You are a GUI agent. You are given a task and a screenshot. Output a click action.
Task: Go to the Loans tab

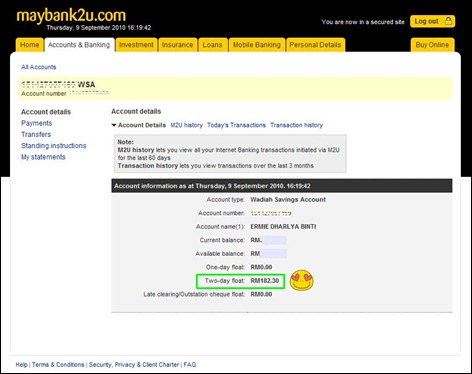(x=212, y=45)
